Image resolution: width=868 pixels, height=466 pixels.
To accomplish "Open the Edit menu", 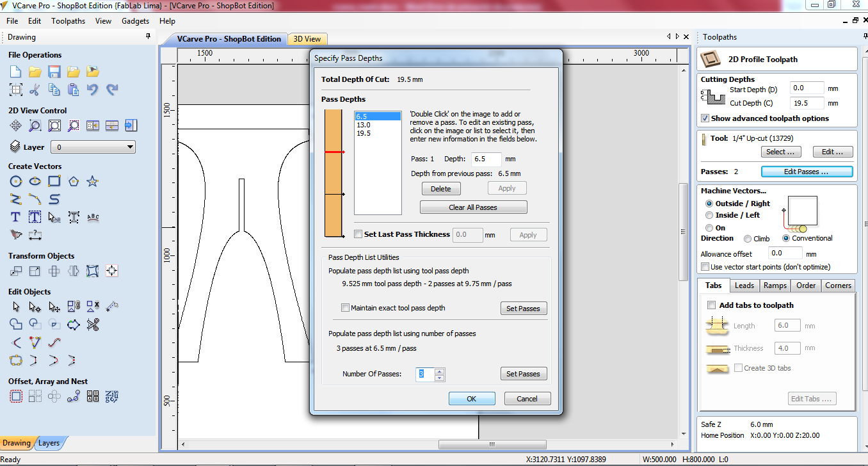I will pyautogui.click(x=35, y=21).
